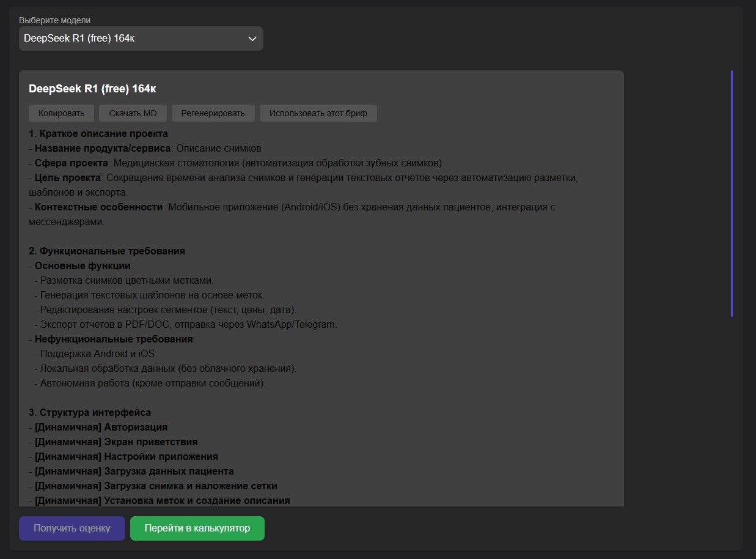Click the Копировать button
The image size is (756, 559).
[61, 113]
